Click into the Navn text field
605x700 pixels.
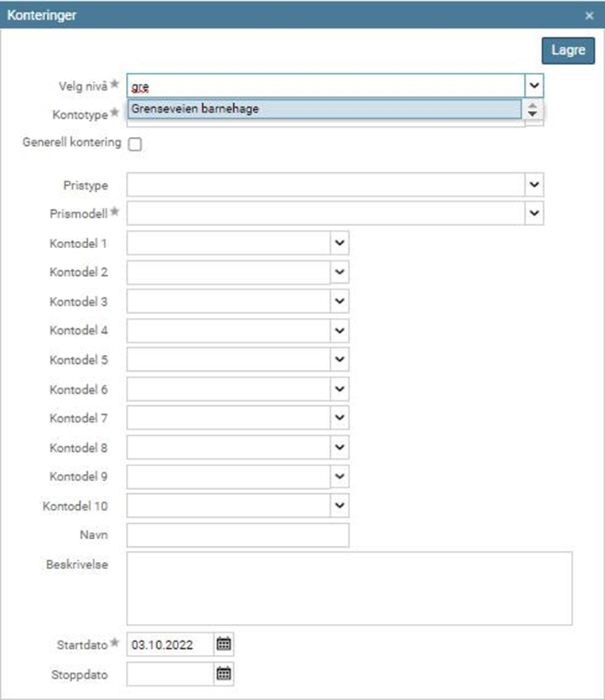point(237,535)
